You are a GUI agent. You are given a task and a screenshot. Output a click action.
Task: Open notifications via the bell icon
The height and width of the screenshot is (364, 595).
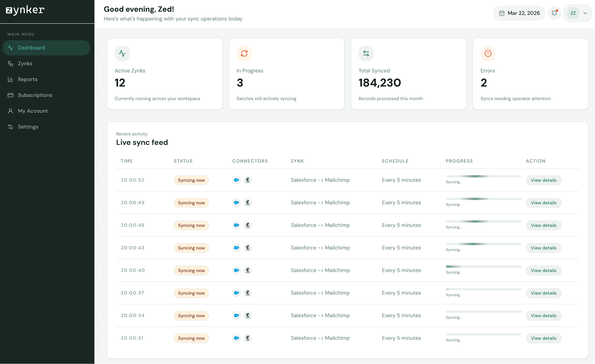(554, 13)
